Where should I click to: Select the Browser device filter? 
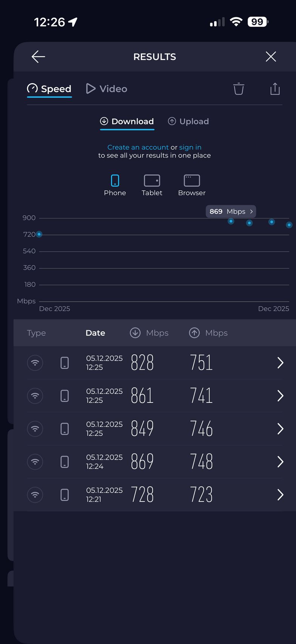(x=192, y=185)
